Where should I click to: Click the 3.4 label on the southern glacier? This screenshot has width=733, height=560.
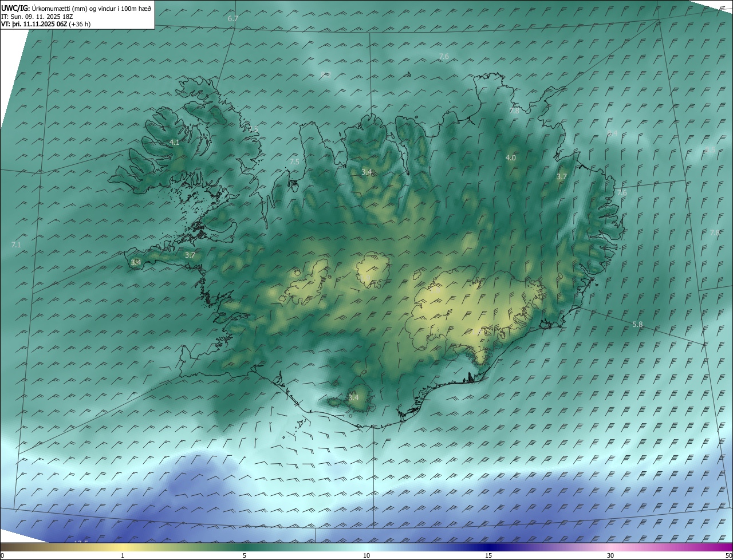[x=354, y=397]
